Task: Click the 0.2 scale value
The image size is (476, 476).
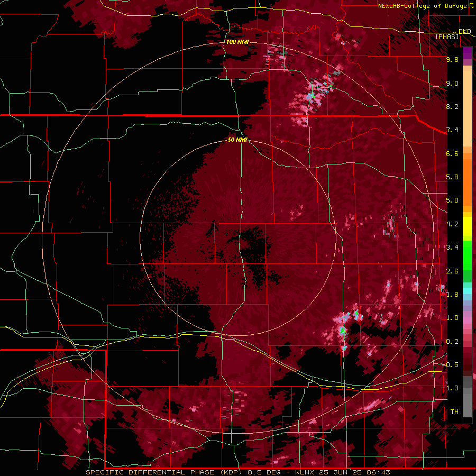Action: pyautogui.click(x=452, y=342)
